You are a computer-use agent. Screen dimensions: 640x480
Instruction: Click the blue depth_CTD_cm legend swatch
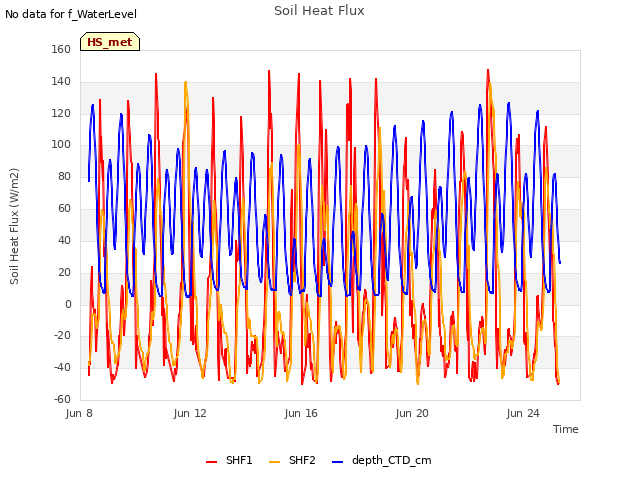(x=338, y=462)
